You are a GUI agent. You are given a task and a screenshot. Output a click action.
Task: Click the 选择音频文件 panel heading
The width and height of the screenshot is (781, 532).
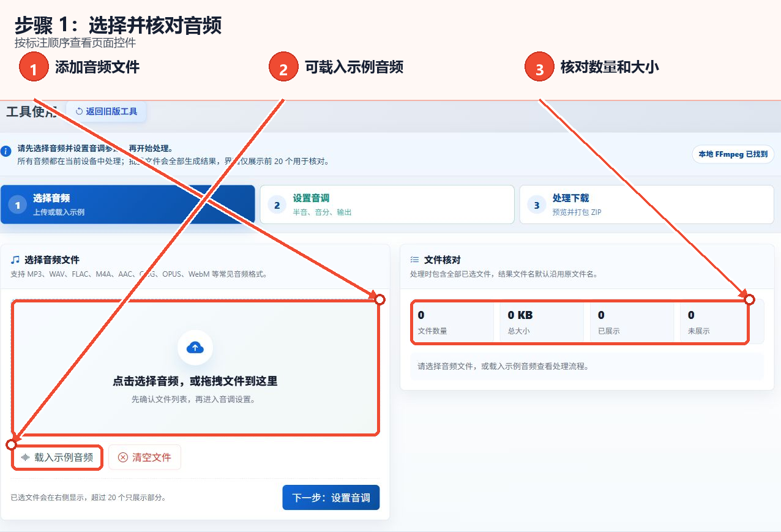pyautogui.click(x=52, y=260)
